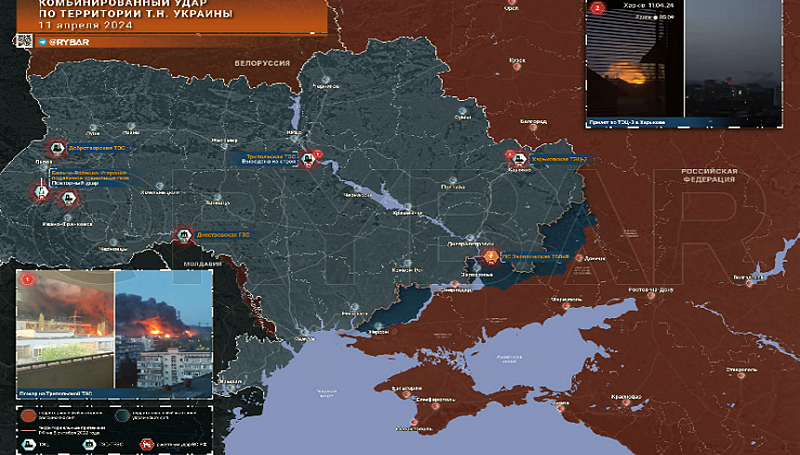Click the Rostov-on-Don city marker
The height and width of the screenshot is (455, 800).
(651, 295)
